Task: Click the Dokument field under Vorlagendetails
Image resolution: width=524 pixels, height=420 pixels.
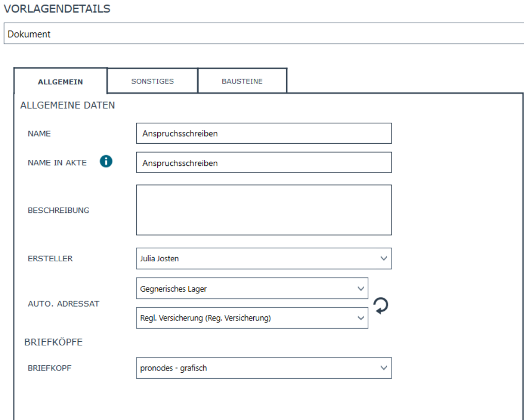Action: coord(263,35)
